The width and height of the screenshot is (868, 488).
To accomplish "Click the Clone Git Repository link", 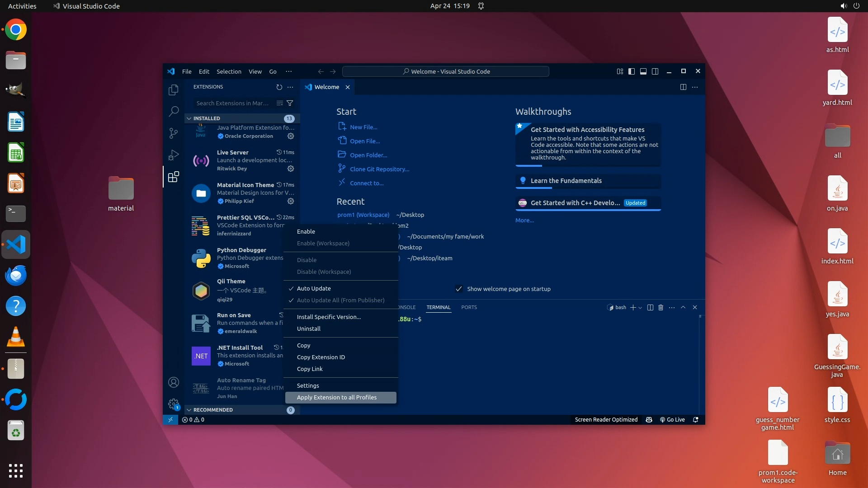I will 379,169.
